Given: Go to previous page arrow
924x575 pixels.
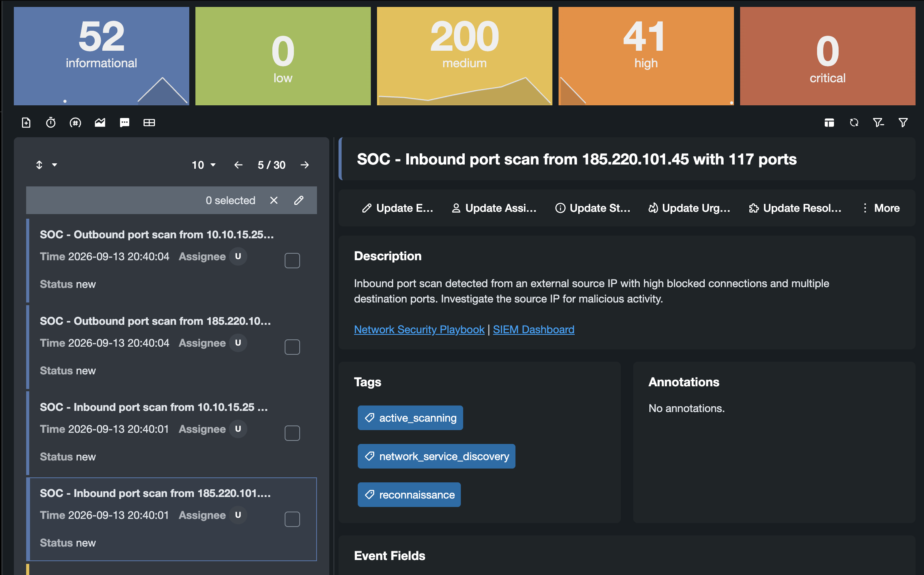Looking at the screenshot, I should click(x=239, y=165).
